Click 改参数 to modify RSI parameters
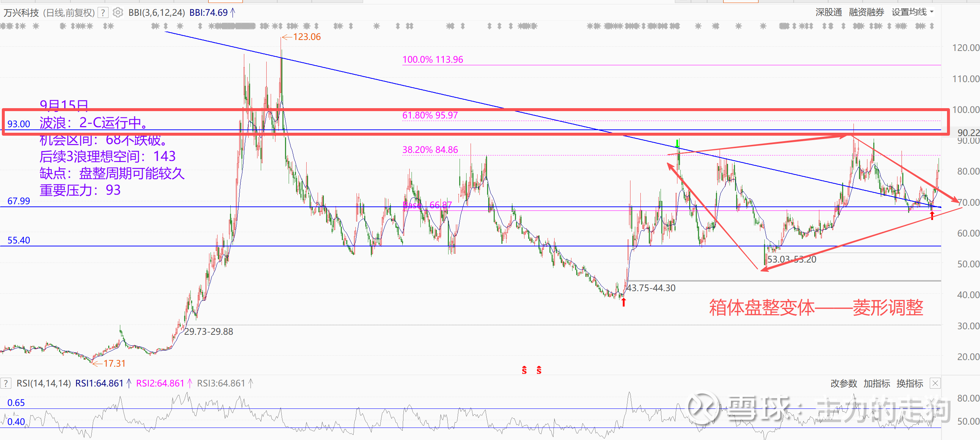This screenshot has width=980, height=440. (x=844, y=383)
